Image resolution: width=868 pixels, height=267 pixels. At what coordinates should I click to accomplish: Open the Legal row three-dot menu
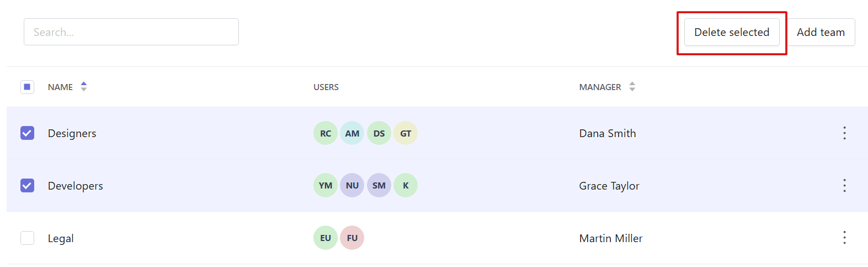pos(844,238)
